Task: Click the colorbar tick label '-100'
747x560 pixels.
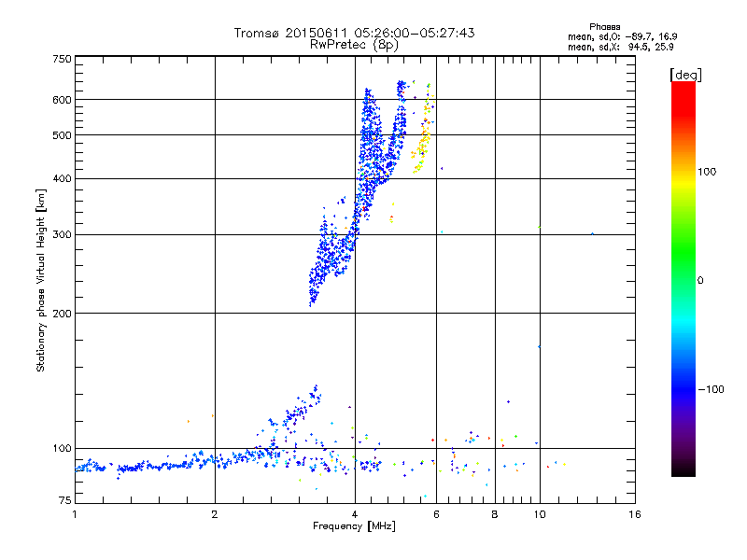Action: [x=711, y=389]
